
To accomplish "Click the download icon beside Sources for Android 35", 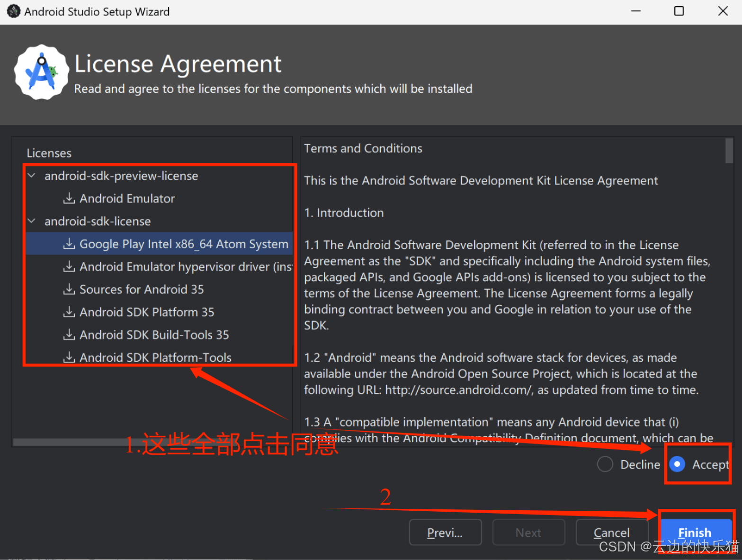I will pyautogui.click(x=69, y=289).
